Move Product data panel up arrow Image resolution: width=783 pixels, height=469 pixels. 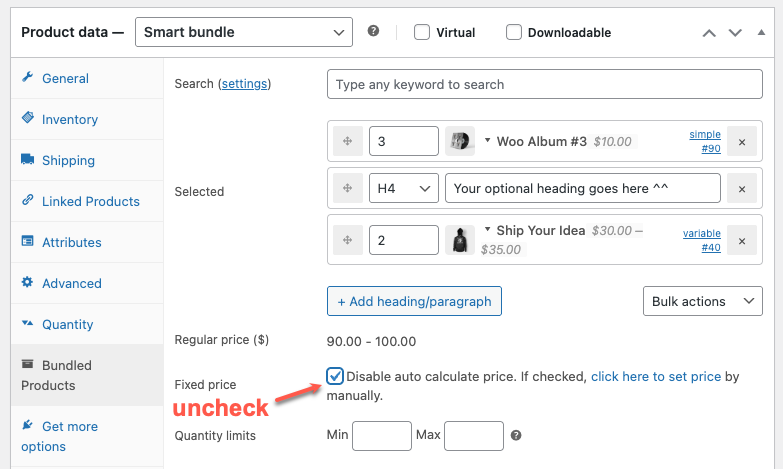coord(709,33)
